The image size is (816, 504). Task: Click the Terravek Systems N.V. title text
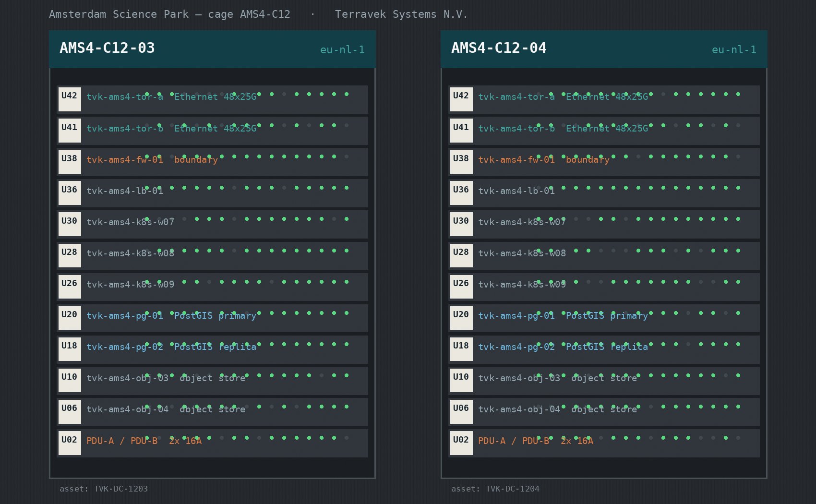(x=401, y=14)
